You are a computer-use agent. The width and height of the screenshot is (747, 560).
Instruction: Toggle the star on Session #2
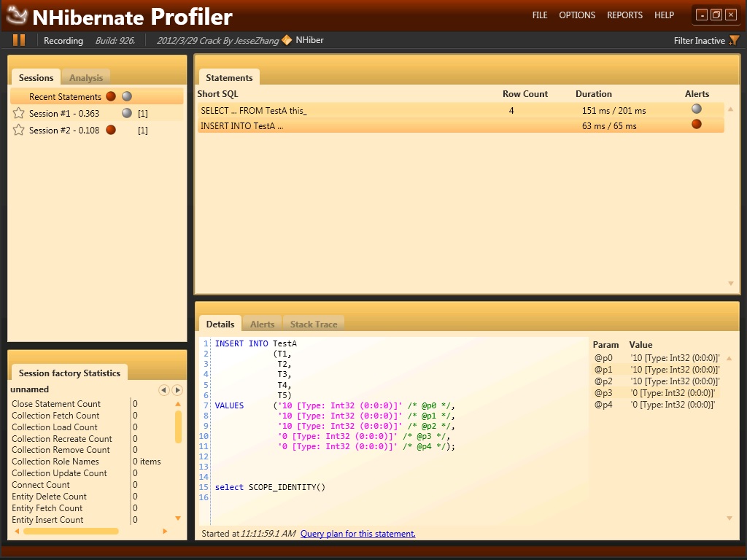[x=19, y=130]
